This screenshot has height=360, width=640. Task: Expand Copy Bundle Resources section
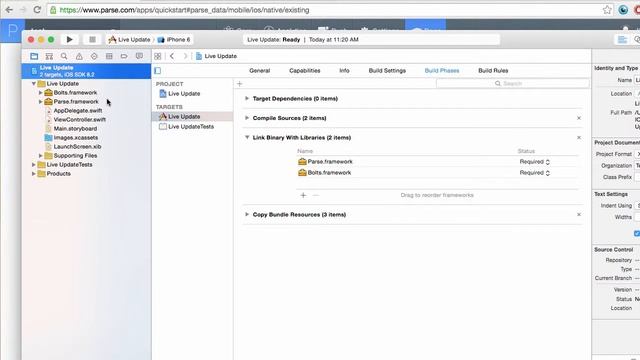(247, 214)
